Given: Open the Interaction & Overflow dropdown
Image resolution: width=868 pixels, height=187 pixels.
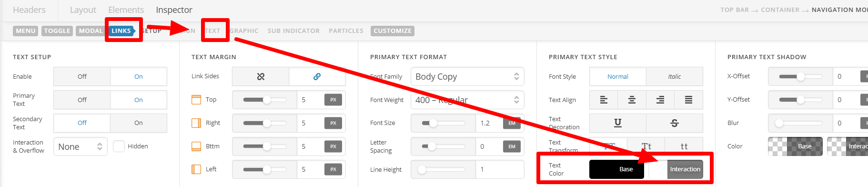Looking at the screenshot, I should tap(81, 146).
